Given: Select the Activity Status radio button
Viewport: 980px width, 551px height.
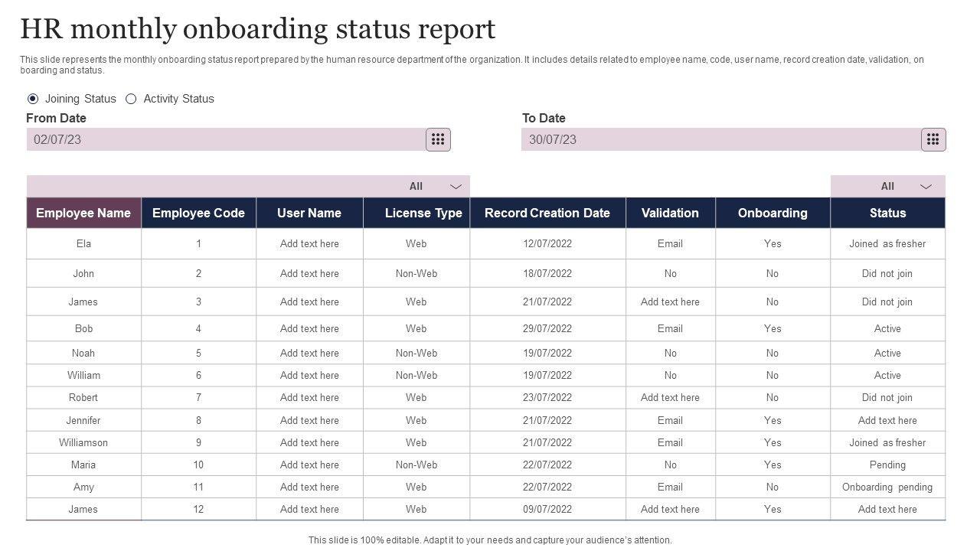Looking at the screenshot, I should pos(131,99).
